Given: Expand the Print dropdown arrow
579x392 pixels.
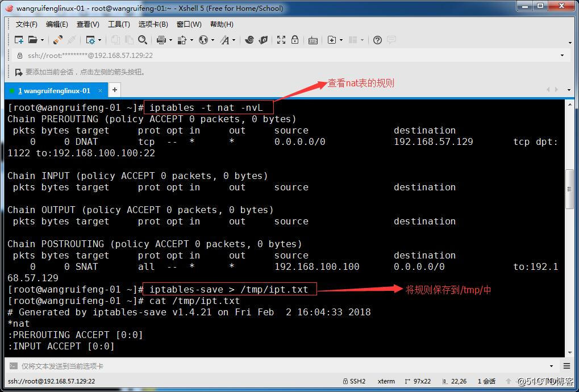Looking at the screenshot, I should coord(170,40).
